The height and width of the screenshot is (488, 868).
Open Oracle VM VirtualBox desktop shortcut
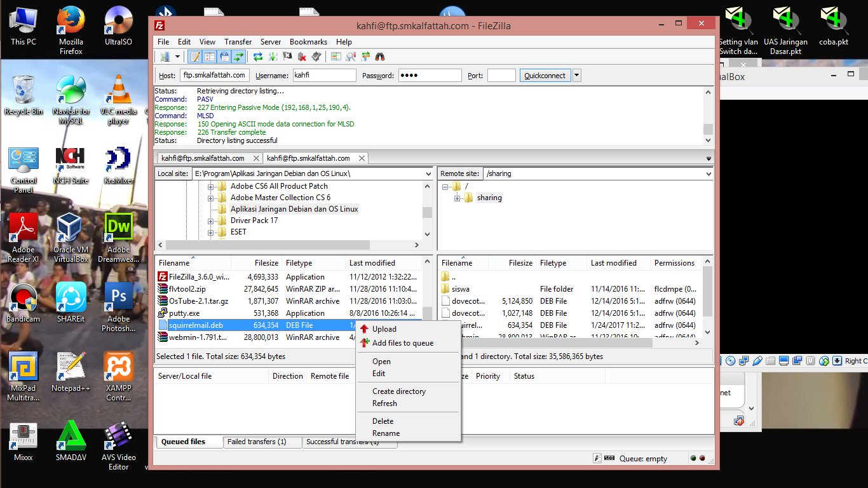tap(71, 237)
